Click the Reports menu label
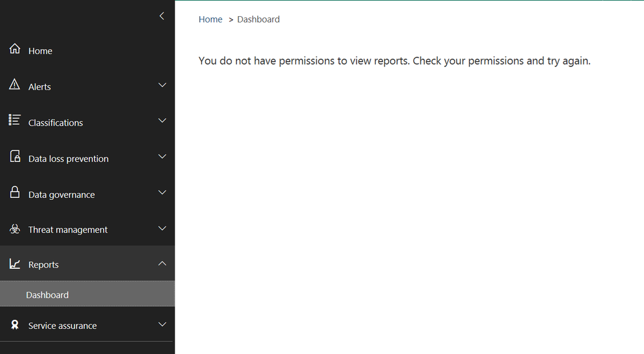The height and width of the screenshot is (354, 644). pos(44,265)
